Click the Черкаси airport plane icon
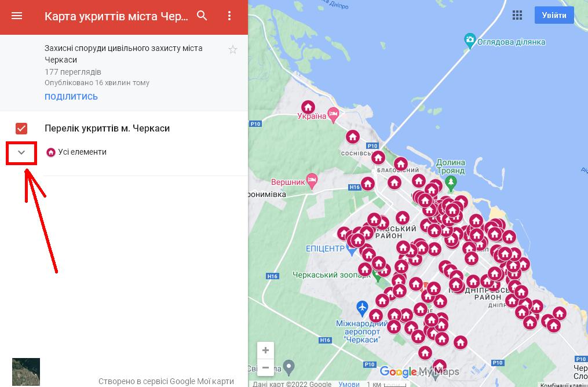Screen dimensions: 588x387 (363, 306)
